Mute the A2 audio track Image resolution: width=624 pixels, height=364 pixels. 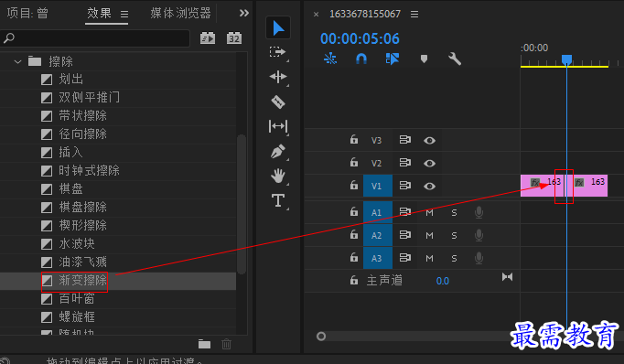coord(429,236)
